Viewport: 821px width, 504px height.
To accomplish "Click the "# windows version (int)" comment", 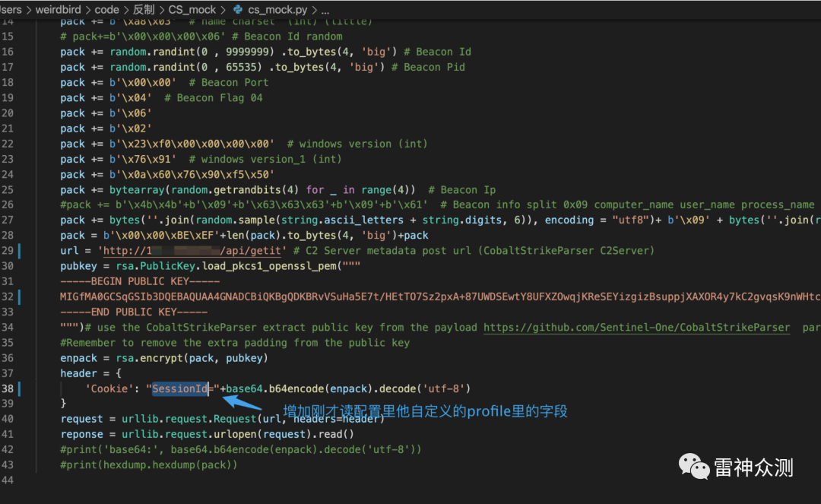I will 357,144.
